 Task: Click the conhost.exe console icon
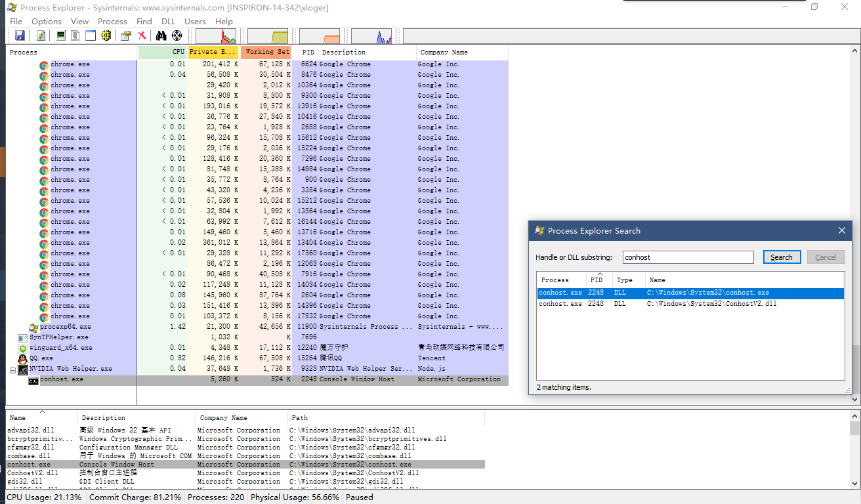point(33,379)
